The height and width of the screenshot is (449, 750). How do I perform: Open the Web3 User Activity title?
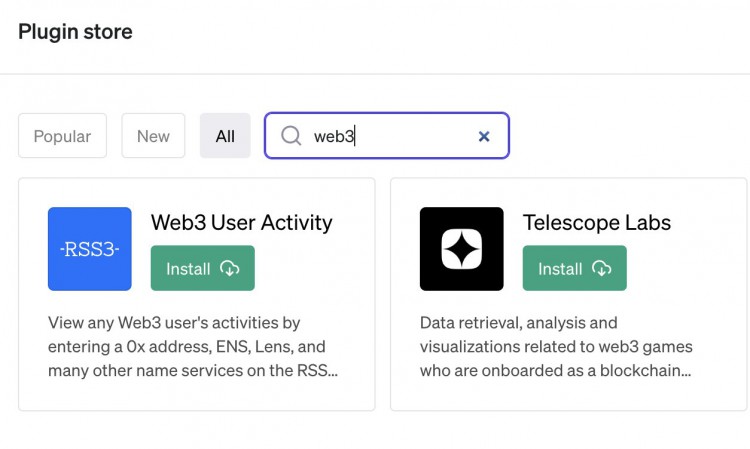click(x=241, y=222)
